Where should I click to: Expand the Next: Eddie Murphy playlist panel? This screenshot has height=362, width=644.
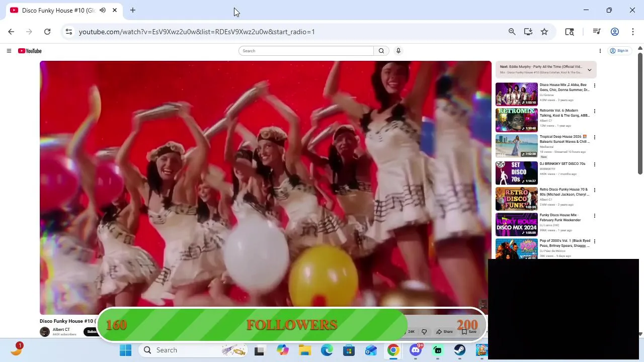[590, 70]
